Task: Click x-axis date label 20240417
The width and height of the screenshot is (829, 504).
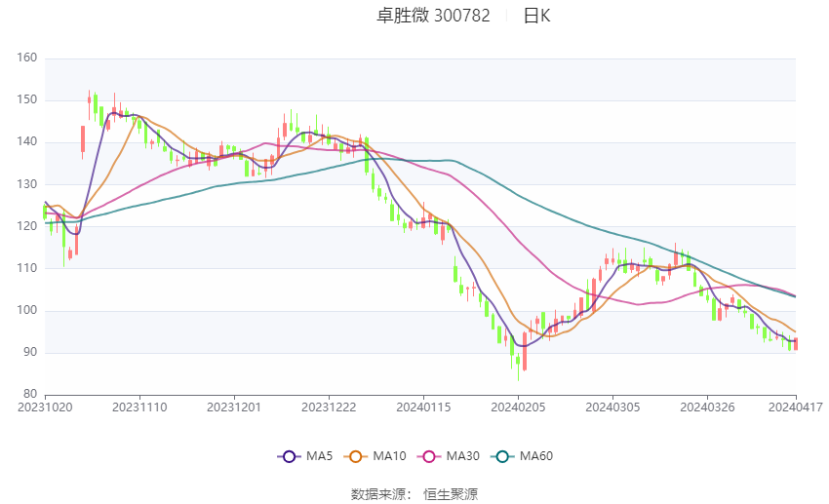Action: click(x=796, y=407)
